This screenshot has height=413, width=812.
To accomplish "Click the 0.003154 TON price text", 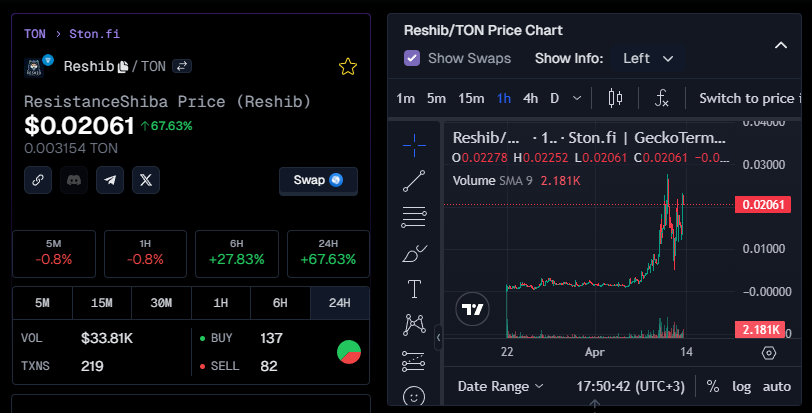I will 71,149.
